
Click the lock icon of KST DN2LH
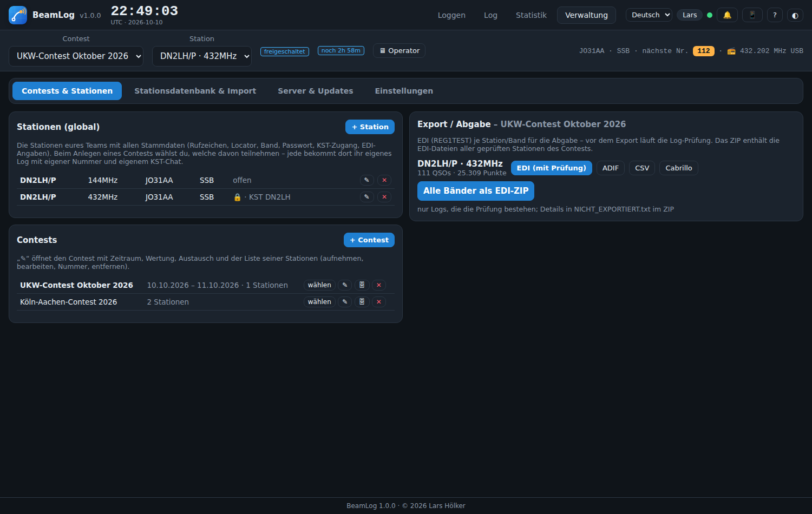[237, 197]
